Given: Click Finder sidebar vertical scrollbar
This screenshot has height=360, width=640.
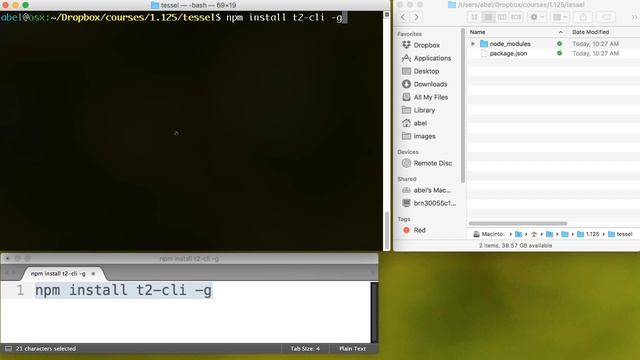Looking at the screenshot, I should [462, 105].
